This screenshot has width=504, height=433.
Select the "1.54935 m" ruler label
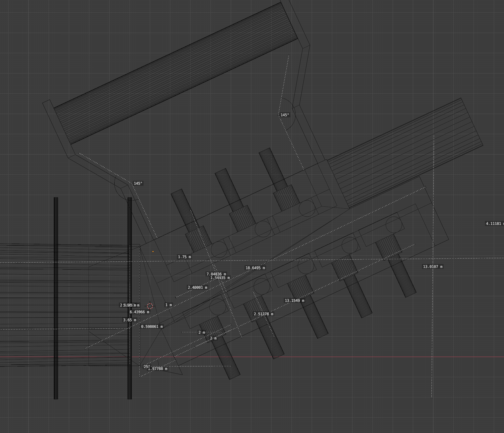(220, 278)
